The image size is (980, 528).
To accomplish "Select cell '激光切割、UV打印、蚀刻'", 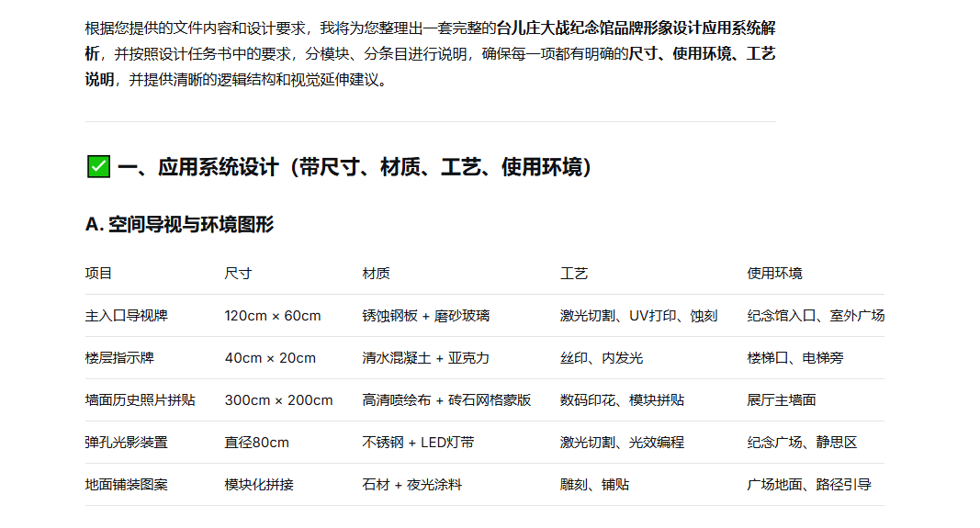I will point(638,316).
